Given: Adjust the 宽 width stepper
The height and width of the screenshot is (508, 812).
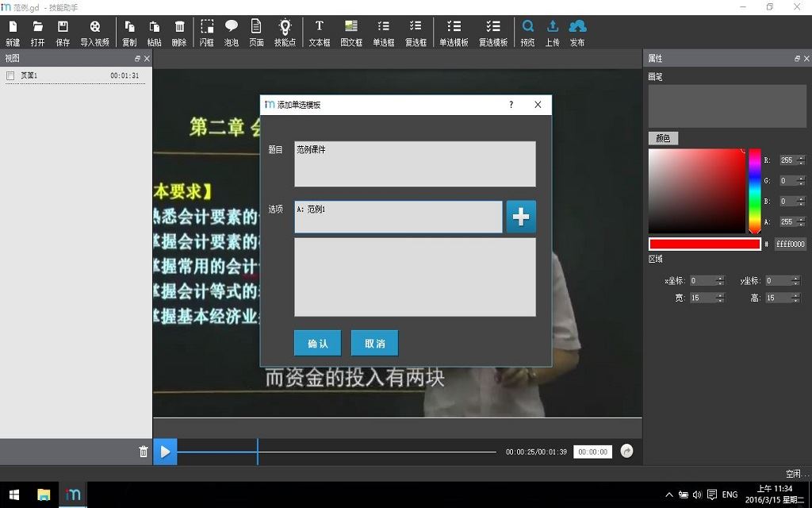Looking at the screenshot, I should click(x=720, y=298).
